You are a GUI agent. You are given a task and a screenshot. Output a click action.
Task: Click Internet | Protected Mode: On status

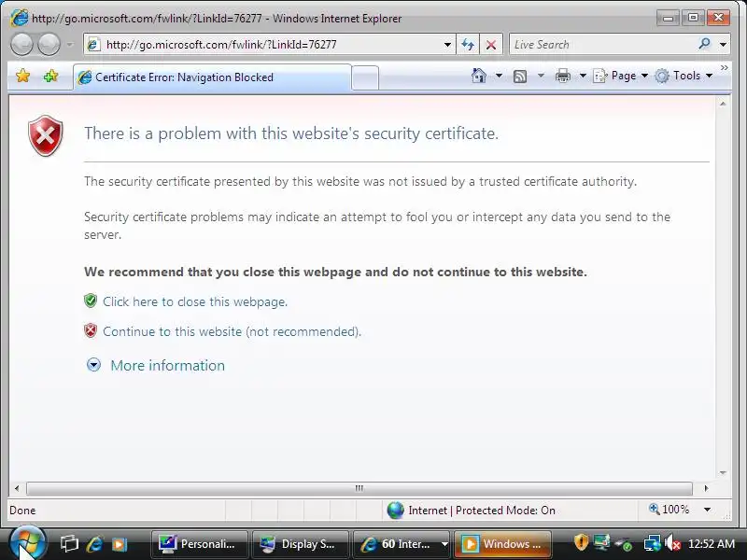(471, 511)
